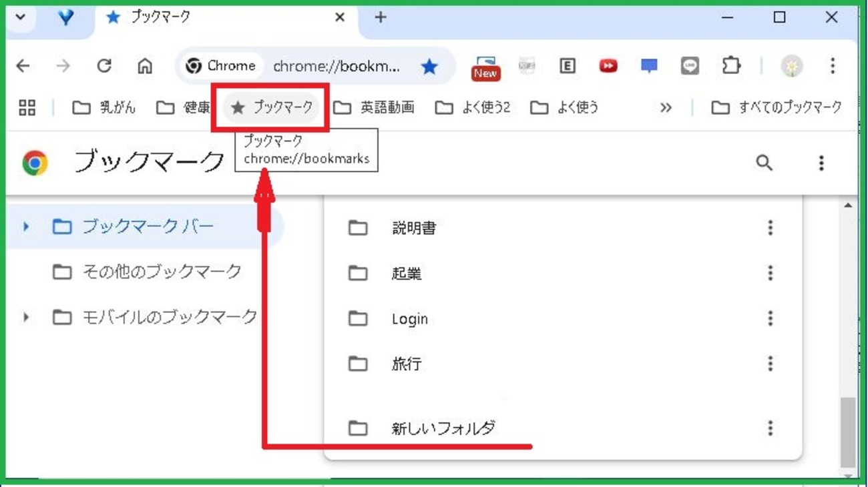Open the extension with red New badge
The image size is (868, 487).
point(485,67)
